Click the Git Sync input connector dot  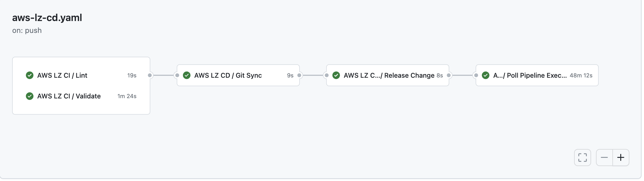[x=177, y=75]
